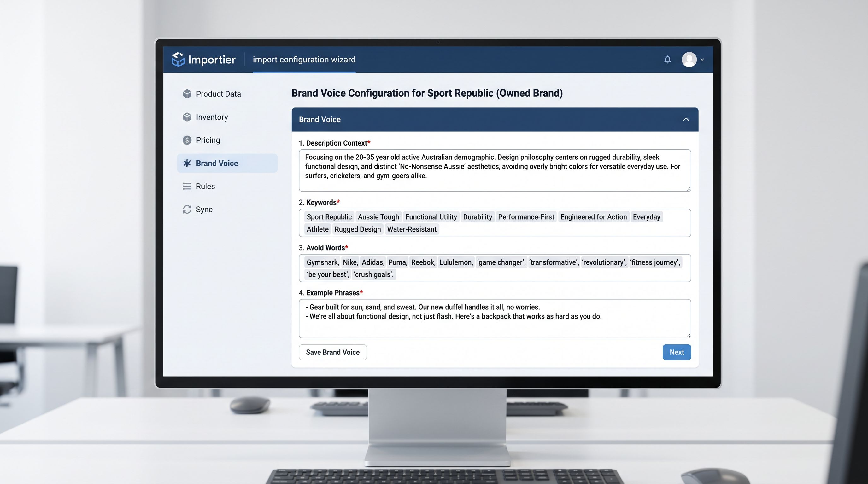868x484 pixels.
Task: Open the notifications bell
Action: [x=667, y=60]
